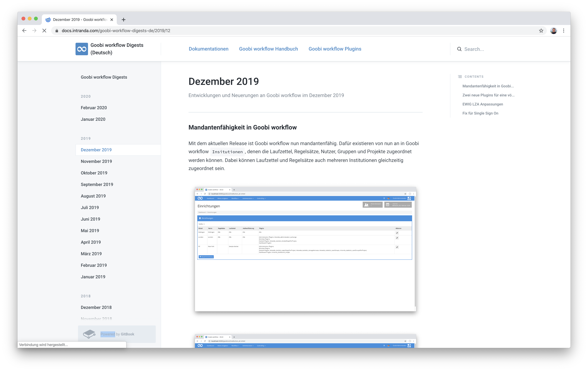The width and height of the screenshot is (588, 371).
Task: Click the 2019 sidebar group label
Action: point(86,138)
